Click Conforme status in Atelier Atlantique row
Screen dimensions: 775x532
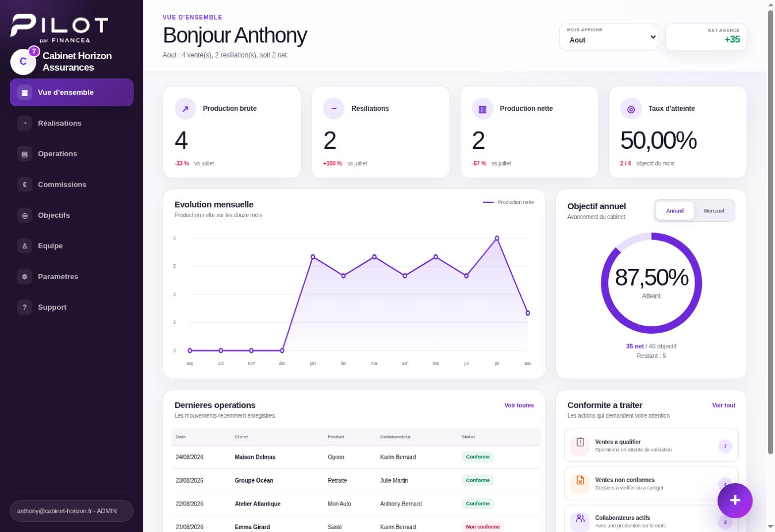(x=478, y=503)
